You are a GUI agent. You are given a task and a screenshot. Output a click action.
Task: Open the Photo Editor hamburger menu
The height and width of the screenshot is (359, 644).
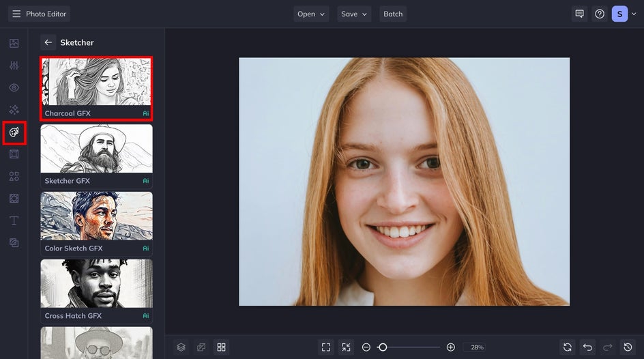click(x=16, y=14)
